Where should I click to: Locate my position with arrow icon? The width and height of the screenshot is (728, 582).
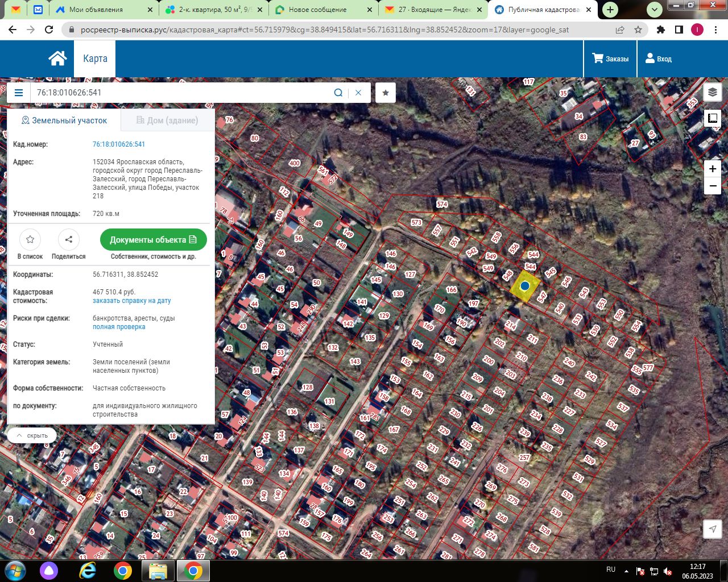click(713, 529)
